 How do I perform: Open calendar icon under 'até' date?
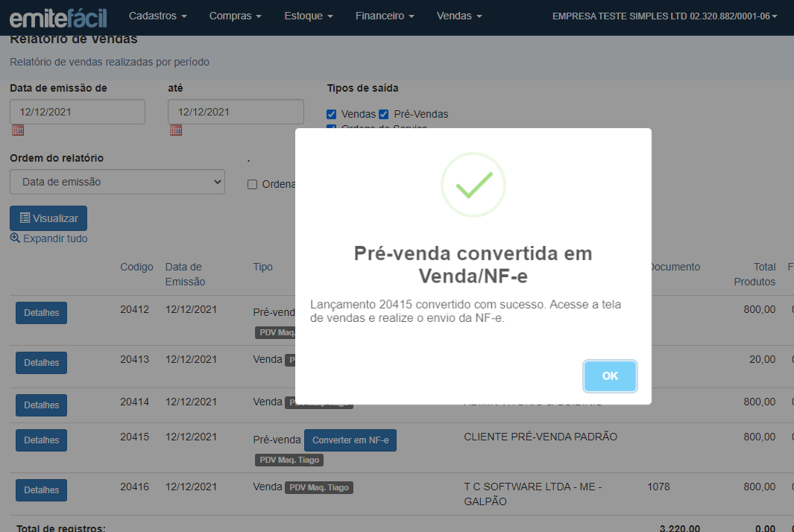tap(176, 130)
